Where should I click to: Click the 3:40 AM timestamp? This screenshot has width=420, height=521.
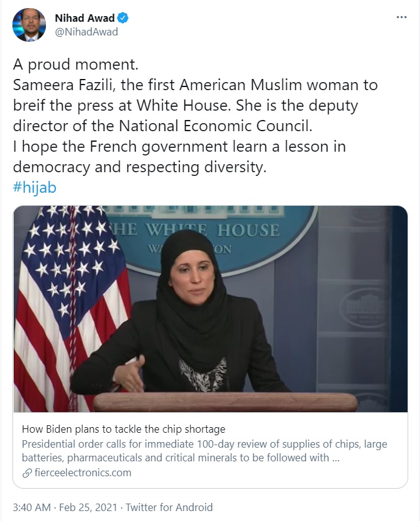click(x=32, y=507)
